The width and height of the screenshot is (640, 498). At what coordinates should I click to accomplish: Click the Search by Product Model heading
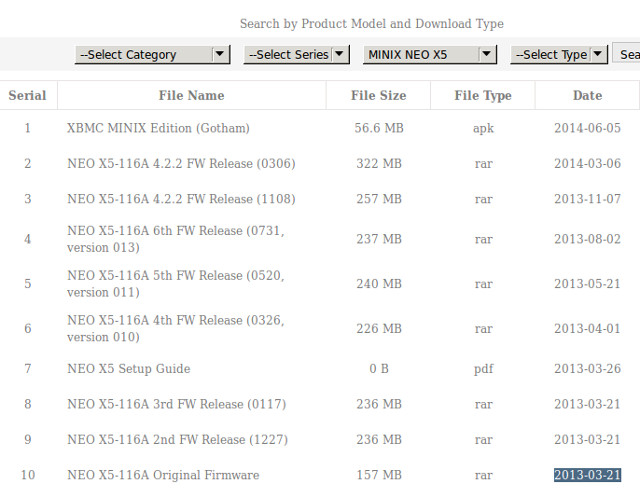371,24
